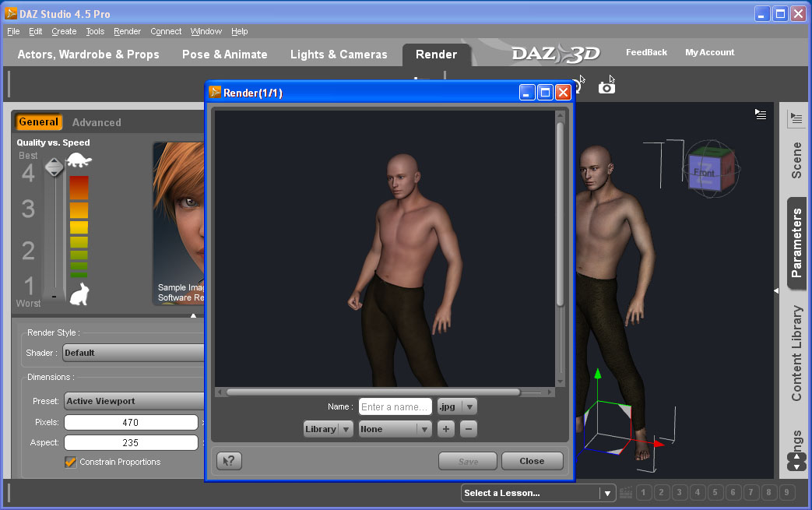The height and width of the screenshot is (510, 812).
Task: Open the Lights & Cameras tab
Action: pyautogui.click(x=339, y=55)
